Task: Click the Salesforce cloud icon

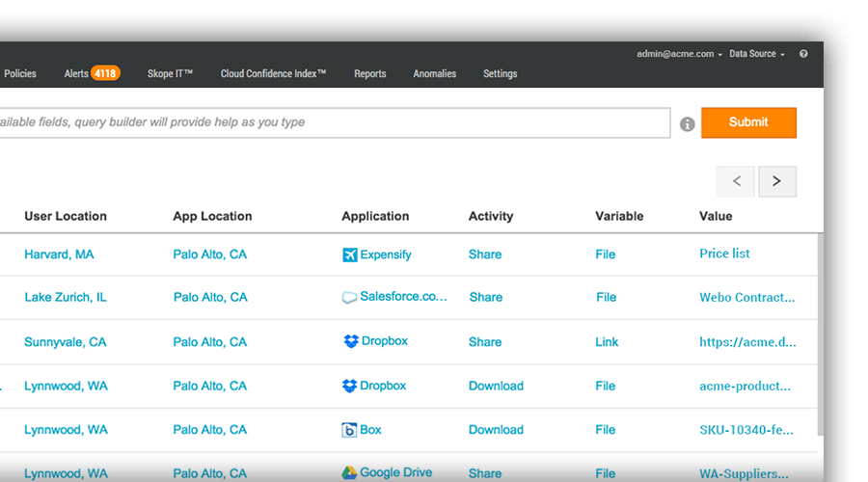Action: coord(349,298)
